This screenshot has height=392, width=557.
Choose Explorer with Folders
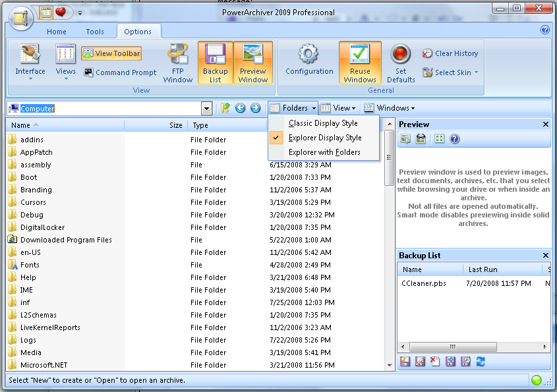pos(323,152)
